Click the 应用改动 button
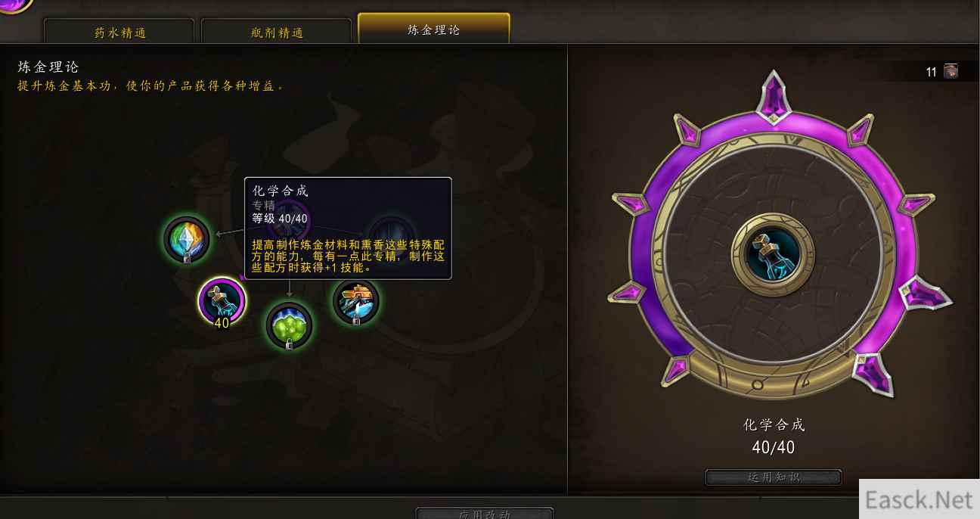 click(485, 513)
